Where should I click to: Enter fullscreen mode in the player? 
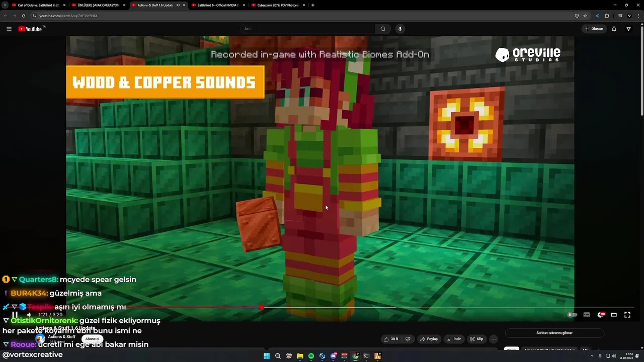click(627, 315)
